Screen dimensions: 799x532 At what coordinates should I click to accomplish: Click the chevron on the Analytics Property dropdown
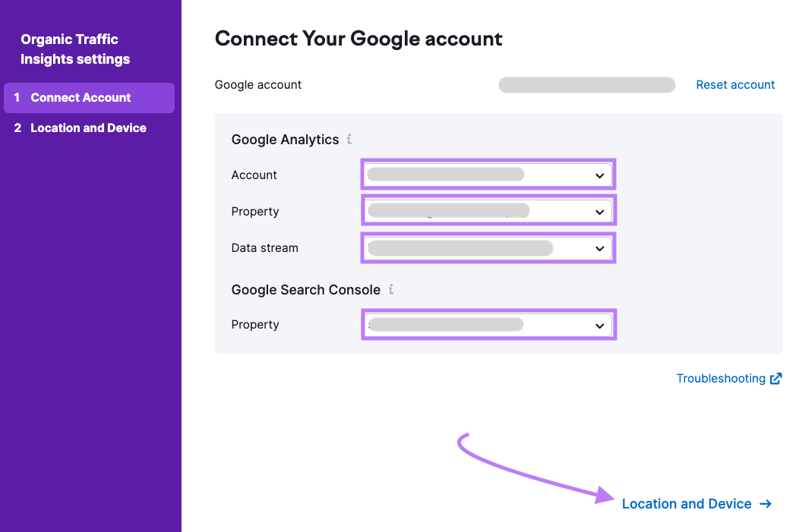(x=599, y=210)
